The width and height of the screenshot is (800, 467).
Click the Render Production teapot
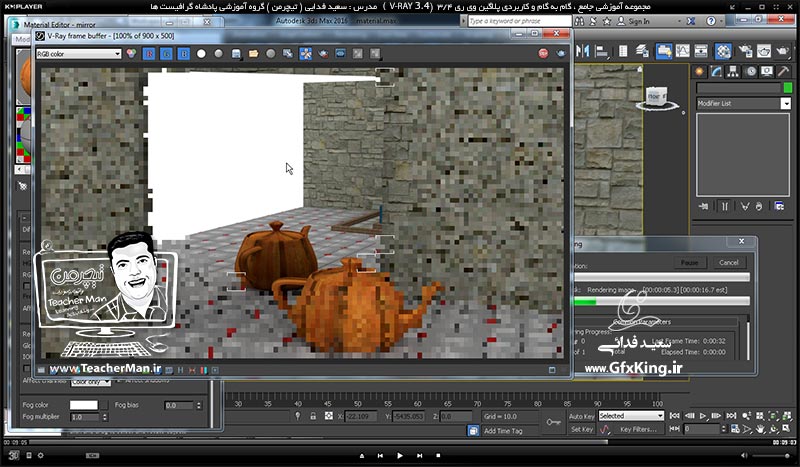(782, 51)
